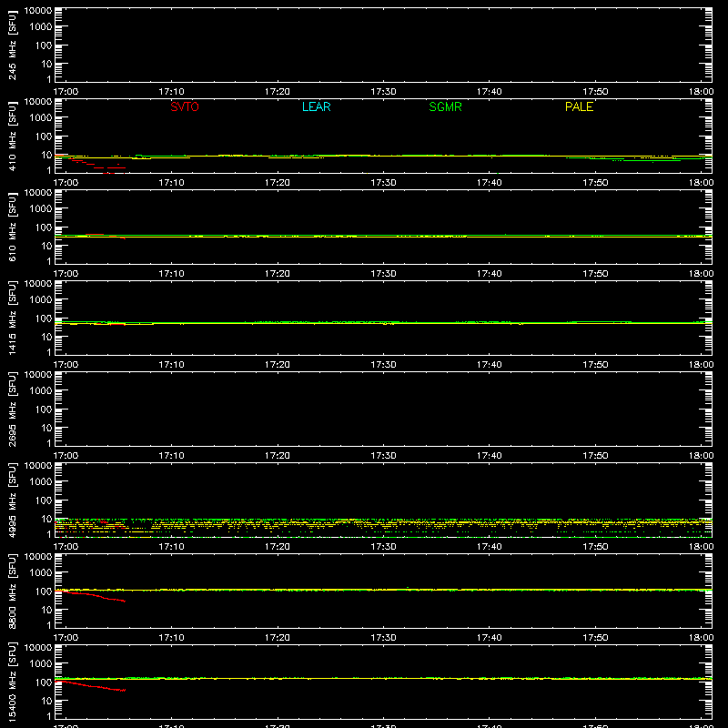Screen dimensions: 728x728
Task: Click the 18:00 tick under the 245 MHz panel
Action: click(x=701, y=92)
